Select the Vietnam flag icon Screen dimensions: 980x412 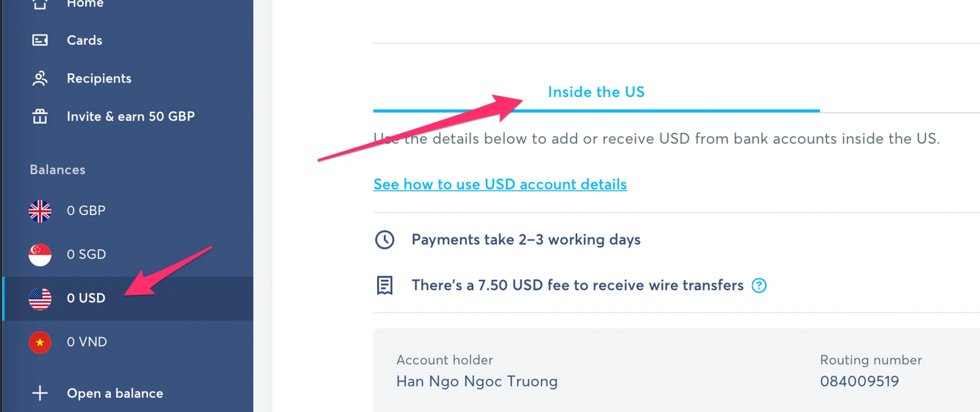(x=40, y=343)
